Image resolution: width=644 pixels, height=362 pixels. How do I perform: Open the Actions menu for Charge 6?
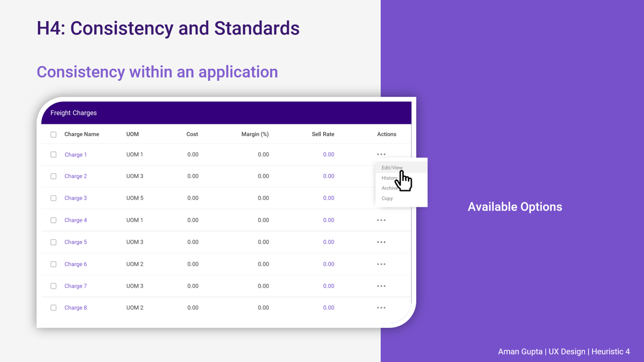click(x=381, y=264)
